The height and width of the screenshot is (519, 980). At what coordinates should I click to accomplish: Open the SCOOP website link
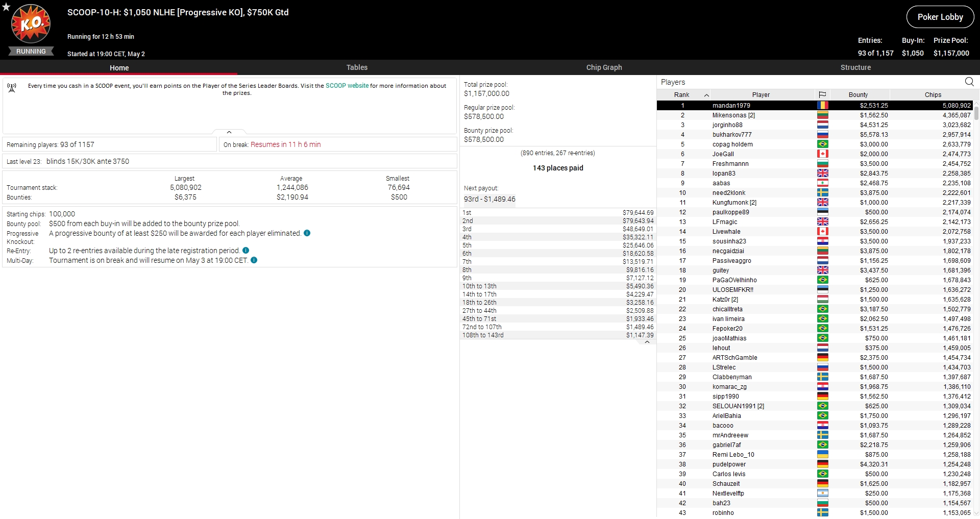pos(347,86)
